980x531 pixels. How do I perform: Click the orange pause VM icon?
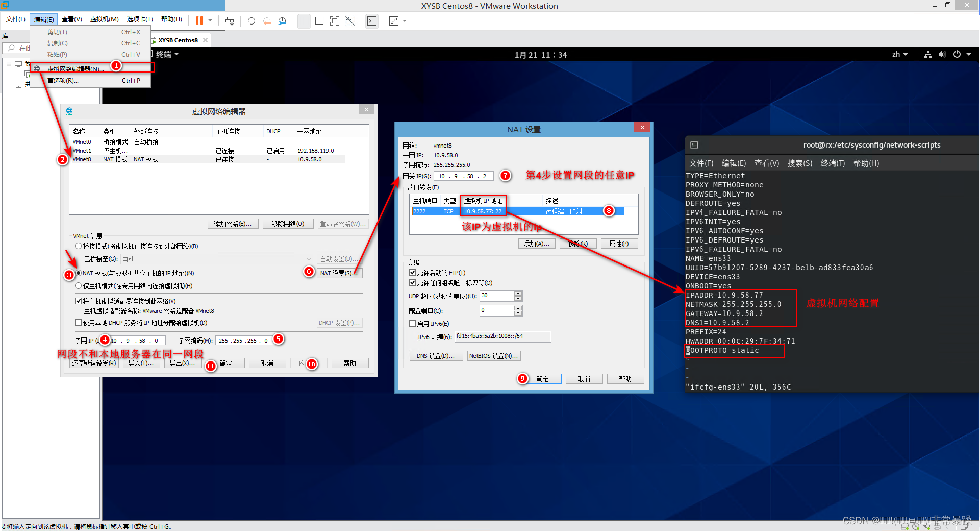click(x=199, y=20)
